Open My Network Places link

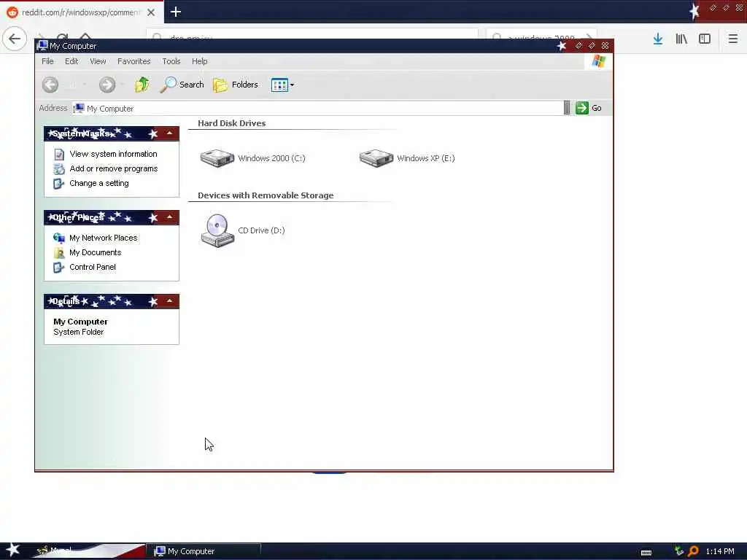[104, 238]
